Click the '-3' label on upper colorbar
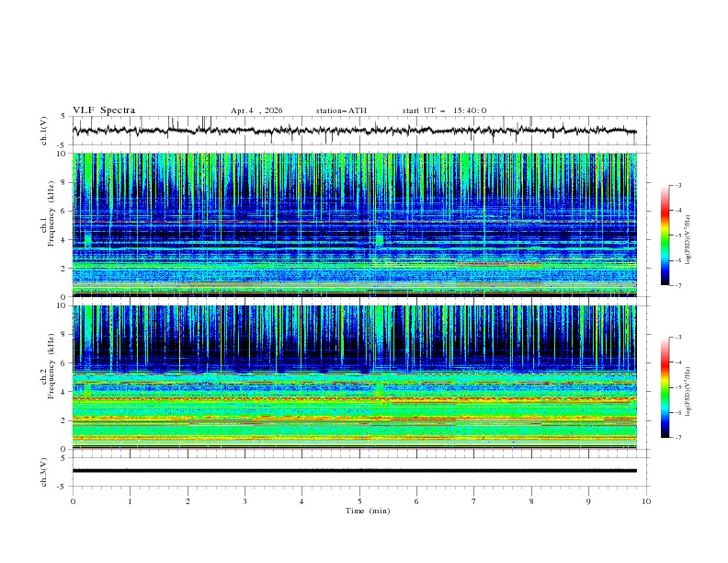The width and height of the screenshot is (728, 563). (677, 185)
